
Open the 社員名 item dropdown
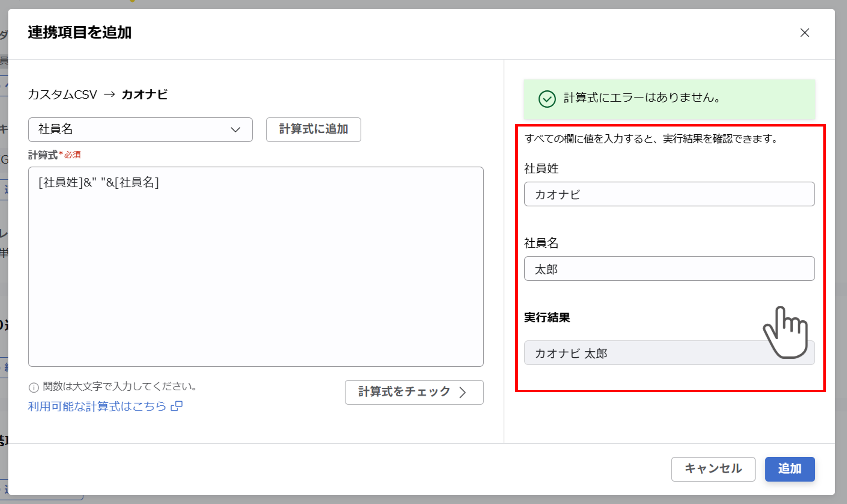140,129
